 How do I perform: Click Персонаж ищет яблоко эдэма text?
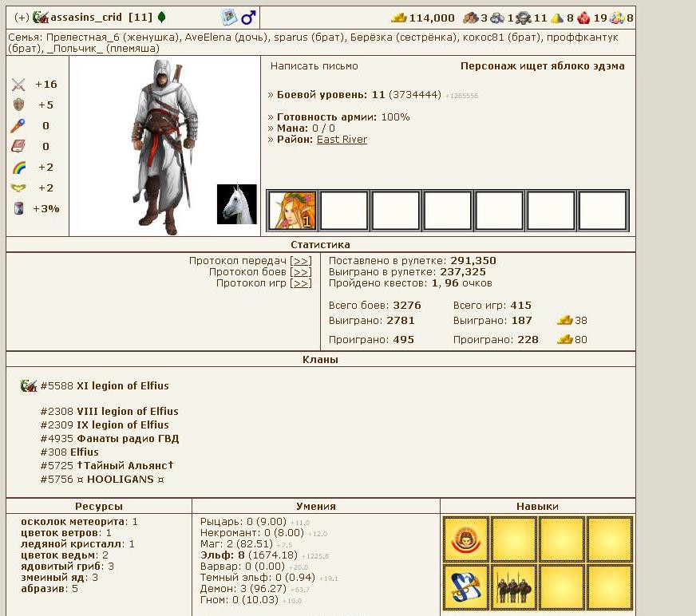coord(543,66)
